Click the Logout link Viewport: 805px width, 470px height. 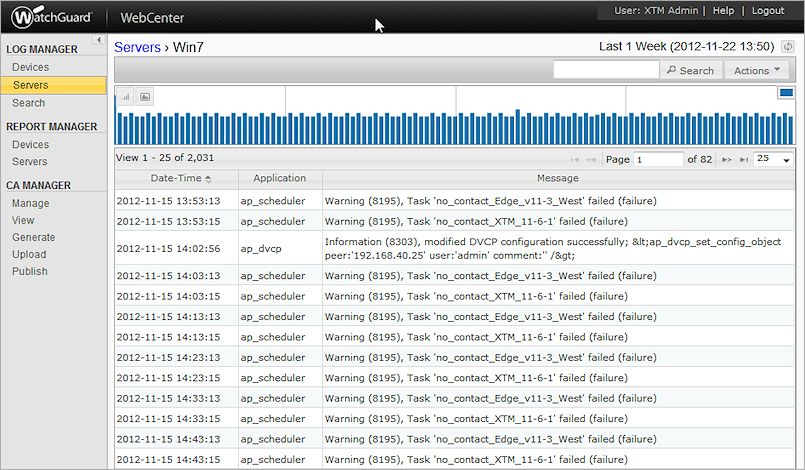tap(768, 11)
